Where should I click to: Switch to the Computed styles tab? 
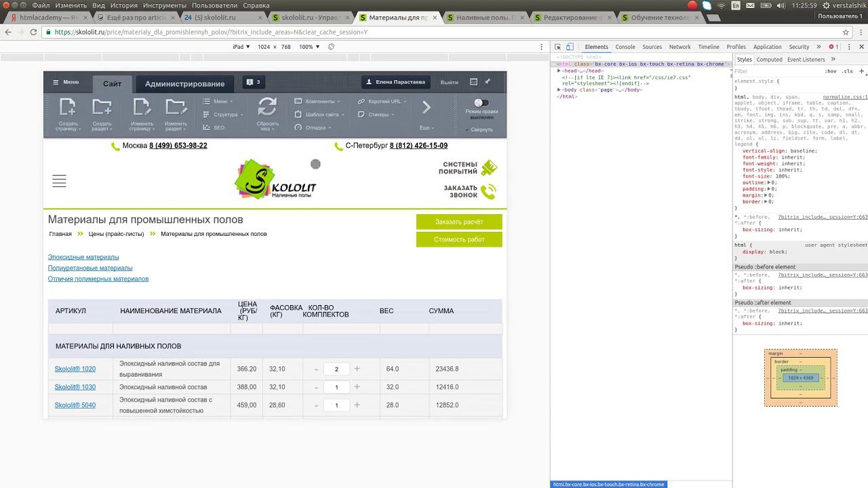point(770,60)
